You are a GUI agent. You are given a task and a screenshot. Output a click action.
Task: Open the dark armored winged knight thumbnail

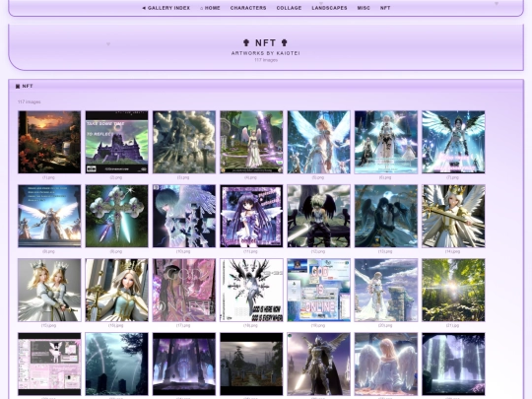pyautogui.click(x=318, y=365)
